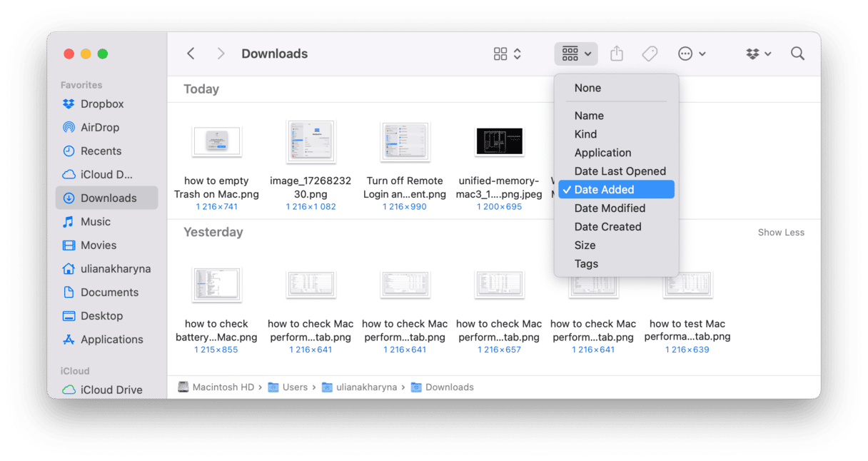
Task: Group files by Date Created
Action: [616, 227]
